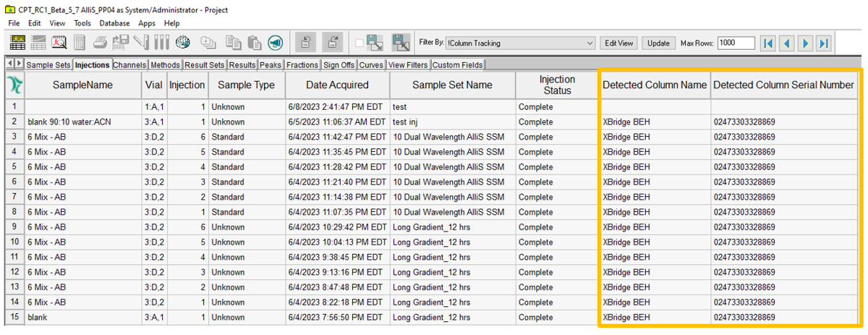This screenshot has height=335, width=868.
Task: Click the Review chromatogram toolbar icon
Action: [18, 43]
